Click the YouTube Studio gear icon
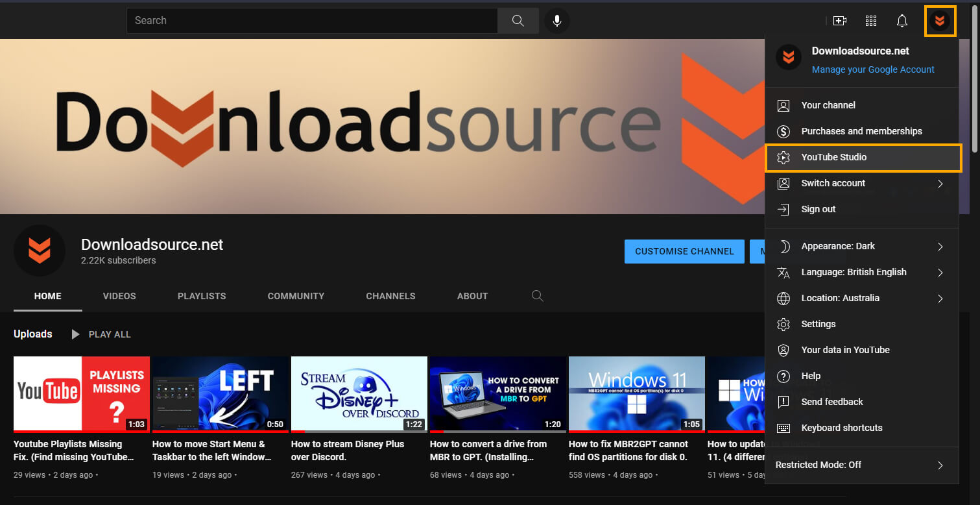Image resolution: width=980 pixels, height=505 pixels. 783,157
